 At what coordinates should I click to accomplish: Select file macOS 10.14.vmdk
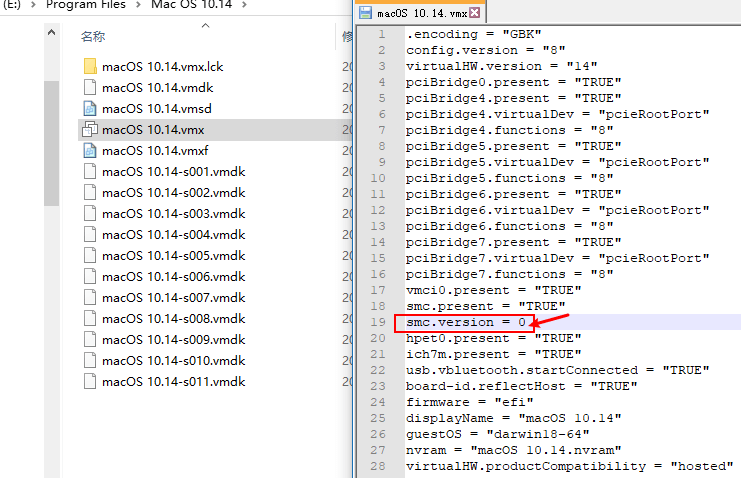[157, 87]
